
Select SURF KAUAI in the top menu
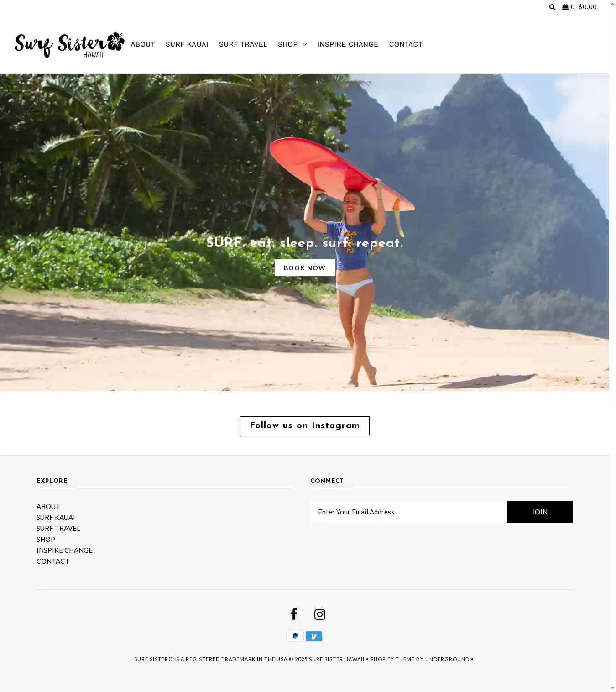pyautogui.click(x=187, y=44)
